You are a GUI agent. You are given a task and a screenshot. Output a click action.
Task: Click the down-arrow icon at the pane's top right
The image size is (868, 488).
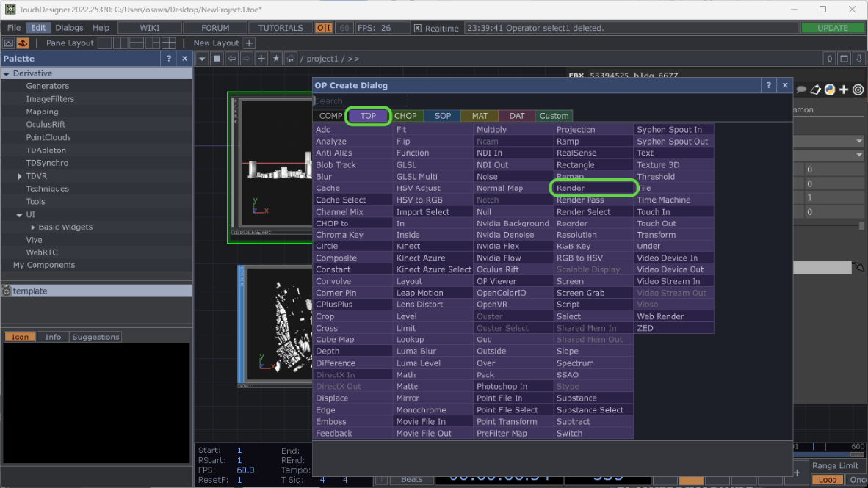coord(859,59)
